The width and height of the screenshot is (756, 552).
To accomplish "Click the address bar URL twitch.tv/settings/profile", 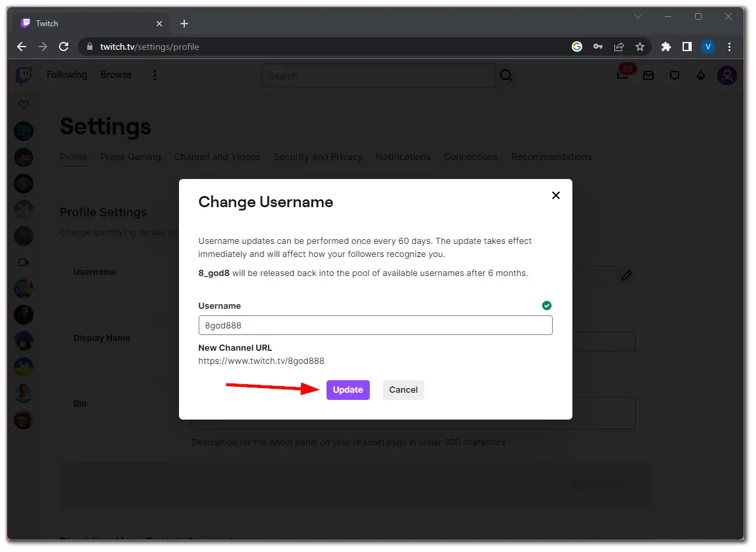I will tap(149, 47).
